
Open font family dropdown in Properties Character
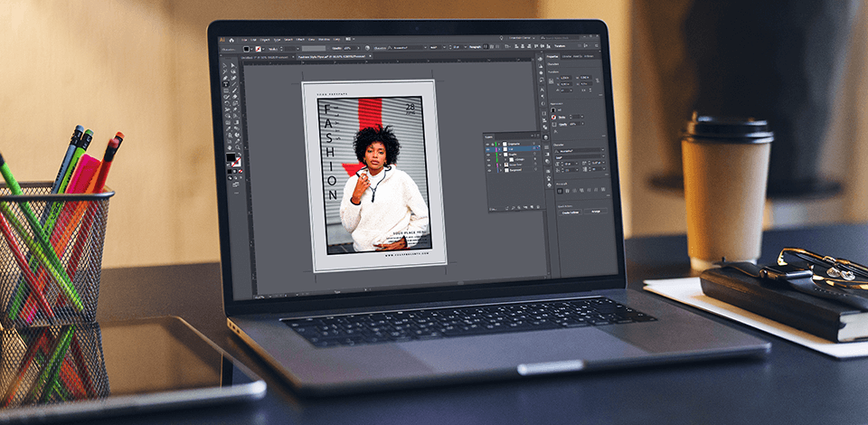click(603, 150)
